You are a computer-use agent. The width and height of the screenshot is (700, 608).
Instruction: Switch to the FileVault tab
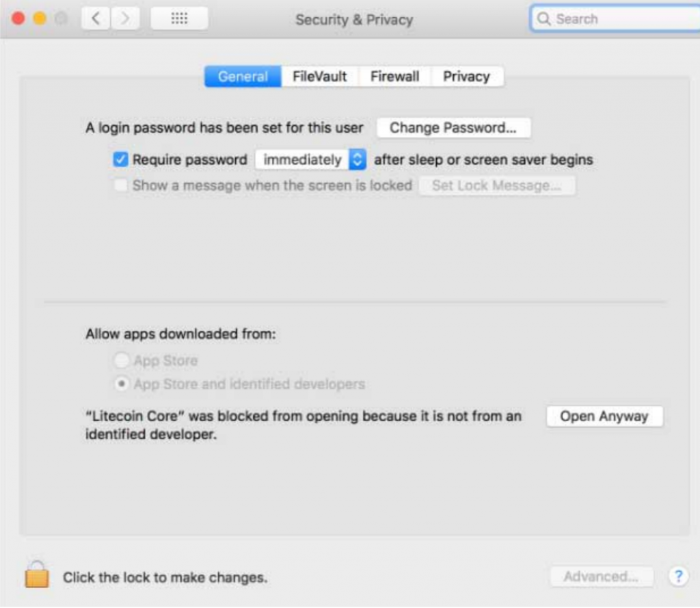click(320, 77)
